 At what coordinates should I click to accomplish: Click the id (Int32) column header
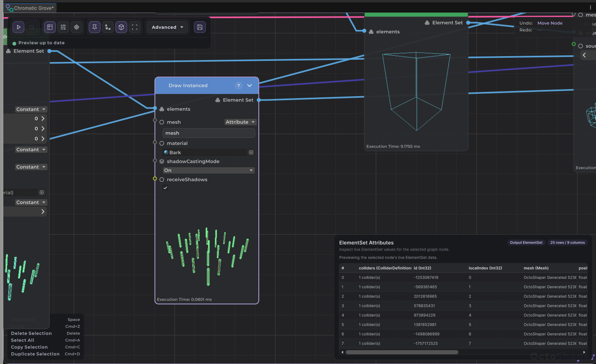(x=422, y=268)
